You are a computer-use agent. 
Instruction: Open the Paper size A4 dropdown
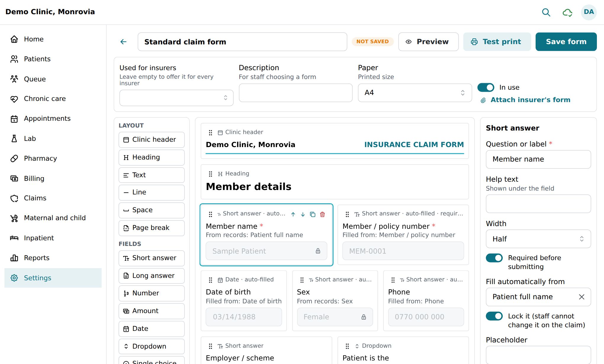coord(415,93)
